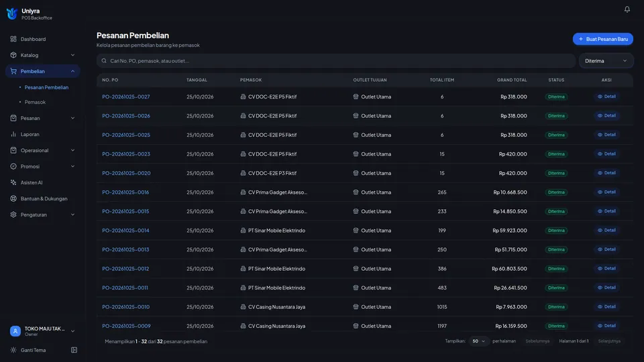Expand the Promosi menu

[42, 166]
